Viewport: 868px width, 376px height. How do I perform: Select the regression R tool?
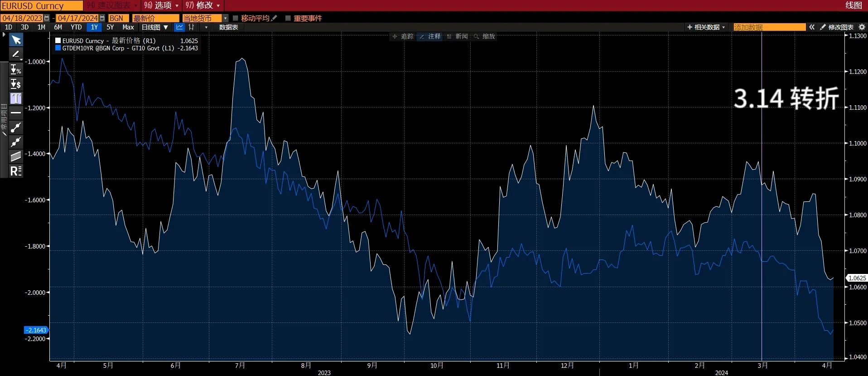click(x=16, y=171)
